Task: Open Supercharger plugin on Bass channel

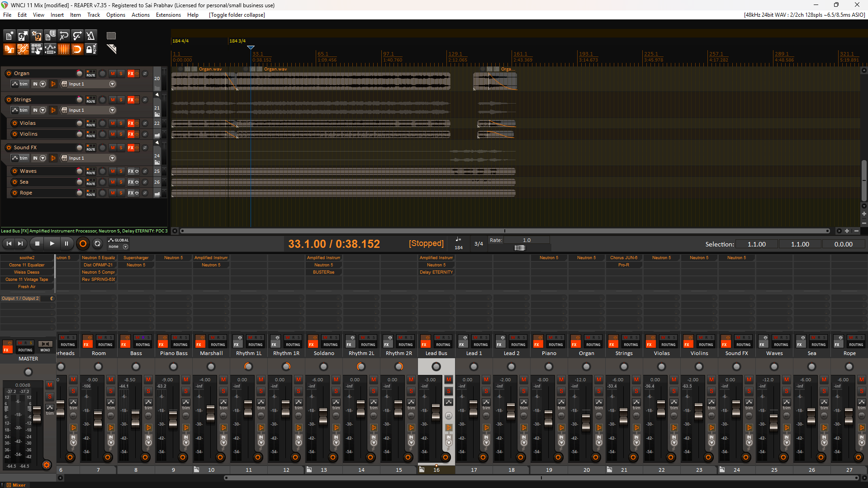Action: point(136,258)
